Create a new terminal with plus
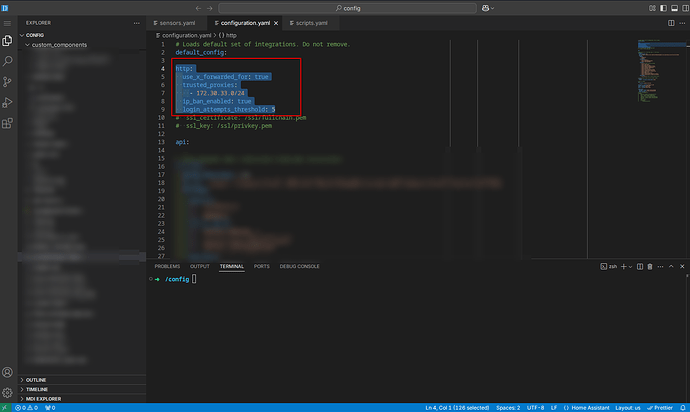The height and width of the screenshot is (412, 690). click(623, 266)
